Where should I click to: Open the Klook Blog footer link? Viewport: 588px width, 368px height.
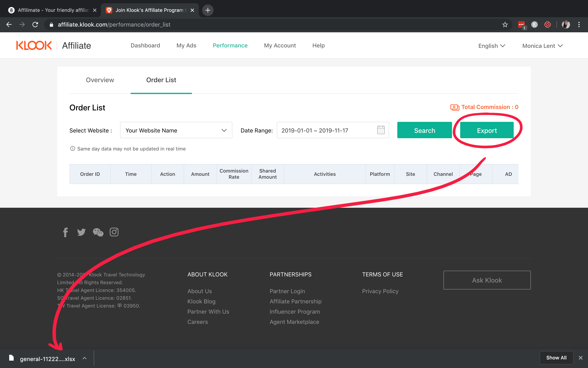(x=202, y=301)
